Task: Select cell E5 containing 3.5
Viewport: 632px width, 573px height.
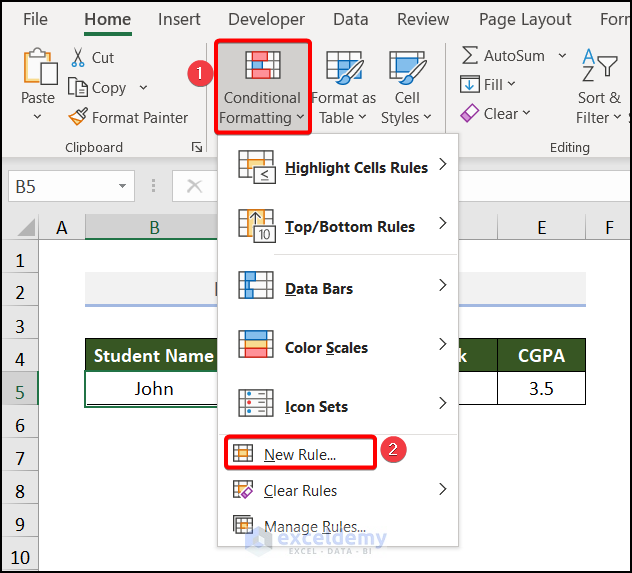Action: pyautogui.click(x=541, y=389)
